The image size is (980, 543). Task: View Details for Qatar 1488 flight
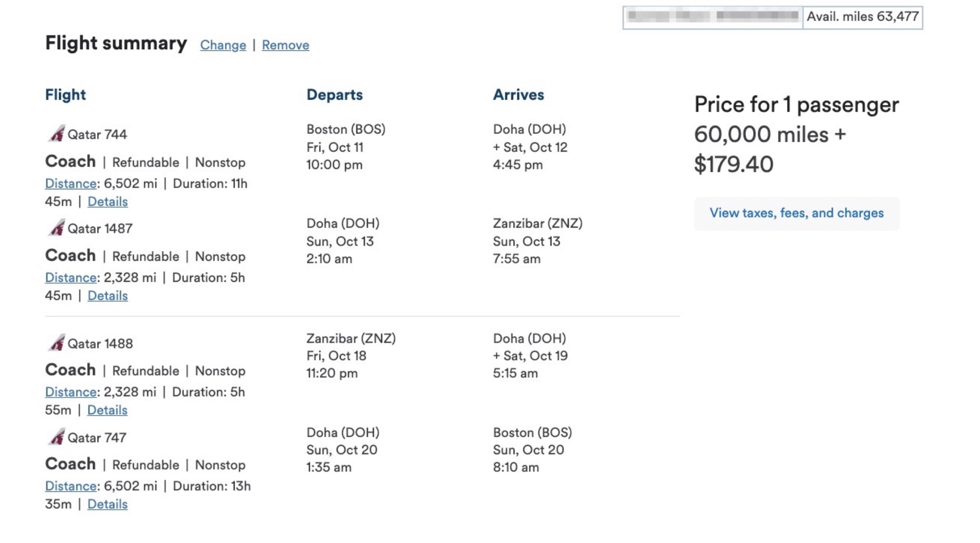pyautogui.click(x=107, y=410)
